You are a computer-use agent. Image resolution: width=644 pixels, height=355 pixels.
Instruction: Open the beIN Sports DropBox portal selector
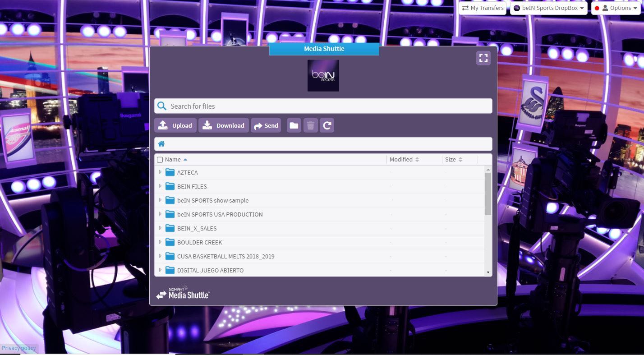[548, 8]
